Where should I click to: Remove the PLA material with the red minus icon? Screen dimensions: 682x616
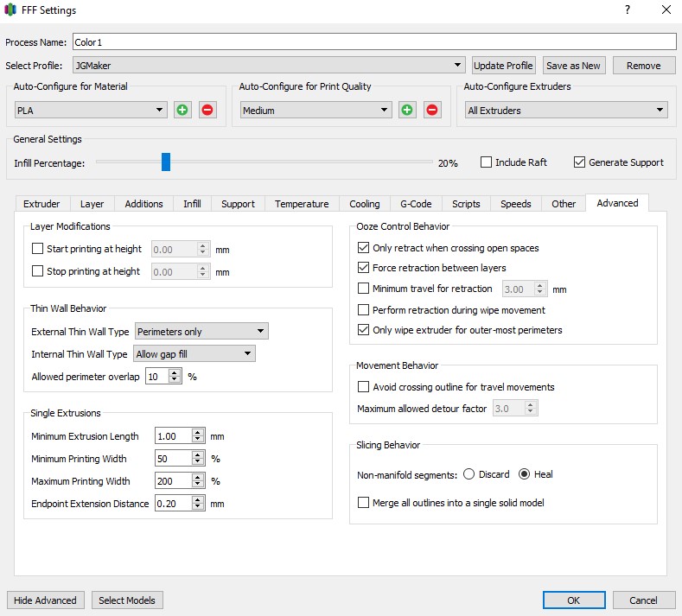pyautogui.click(x=207, y=110)
